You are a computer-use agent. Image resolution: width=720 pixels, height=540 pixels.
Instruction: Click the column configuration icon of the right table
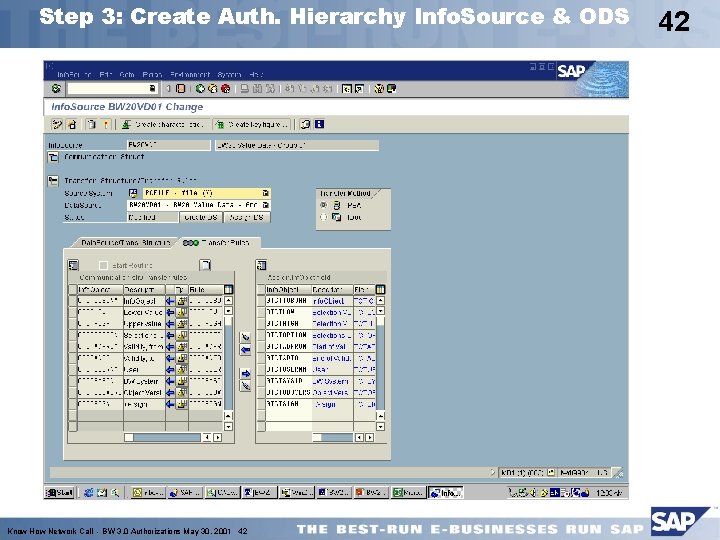pos(380,289)
